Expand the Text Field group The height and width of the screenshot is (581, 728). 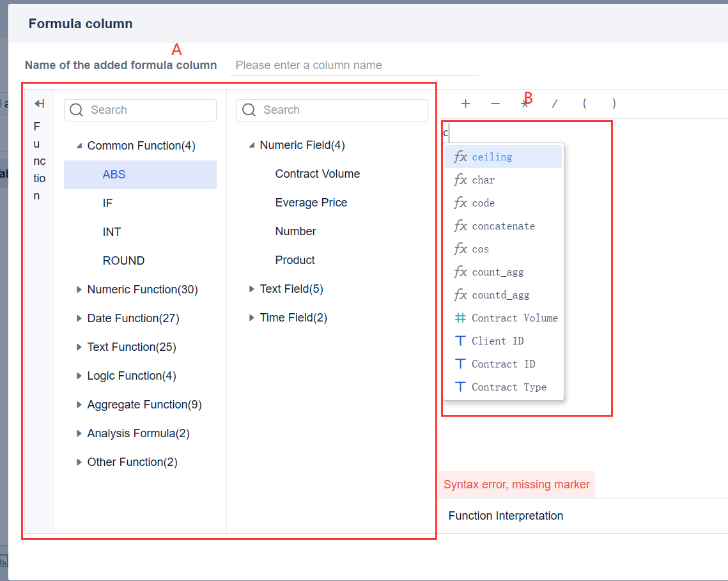pyautogui.click(x=251, y=289)
